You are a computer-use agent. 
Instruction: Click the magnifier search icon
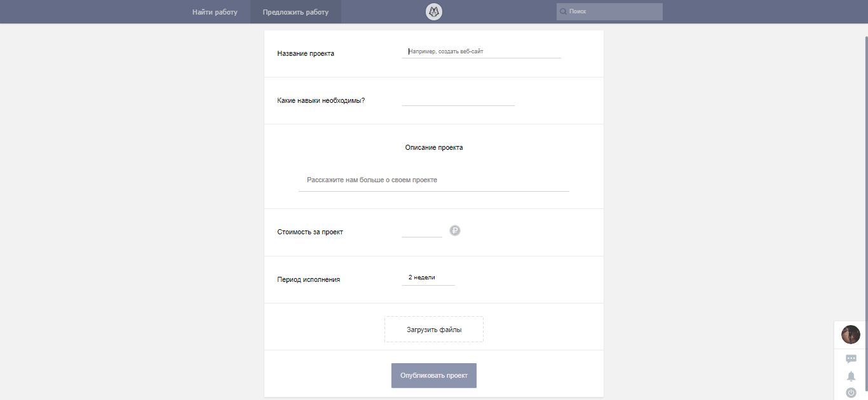tap(563, 11)
